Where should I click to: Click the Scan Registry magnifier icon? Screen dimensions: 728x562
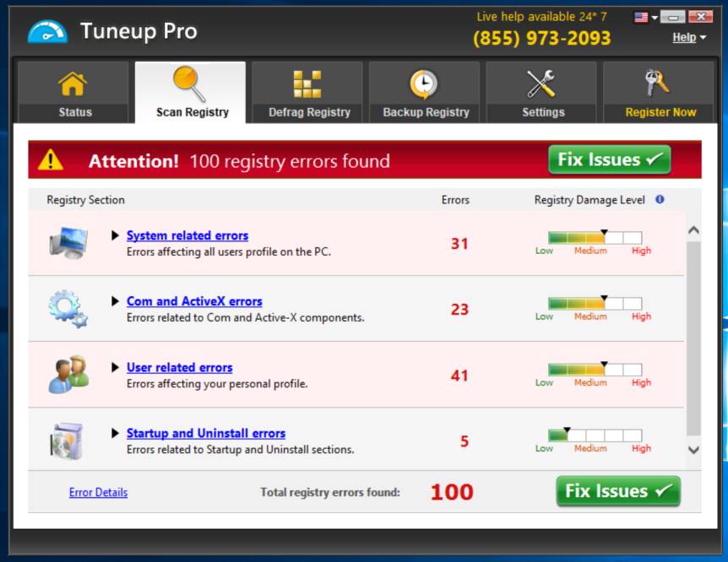pos(189,83)
